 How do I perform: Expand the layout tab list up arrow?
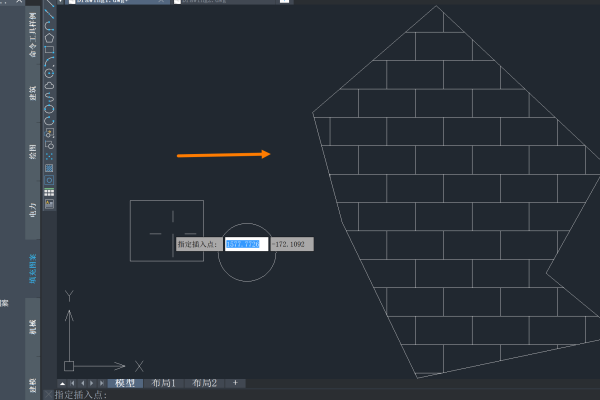[x=63, y=383]
